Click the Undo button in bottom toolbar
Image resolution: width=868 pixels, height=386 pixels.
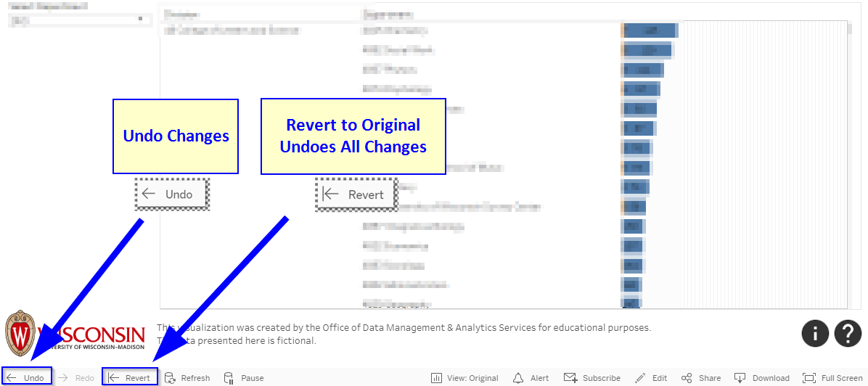[26, 378]
